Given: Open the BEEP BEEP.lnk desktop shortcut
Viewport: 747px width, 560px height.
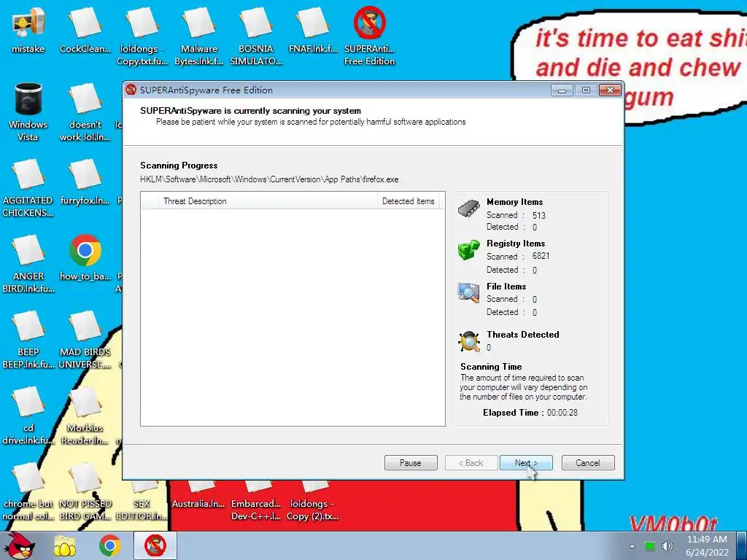Looking at the screenshot, I should pyautogui.click(x=28, y=340).
